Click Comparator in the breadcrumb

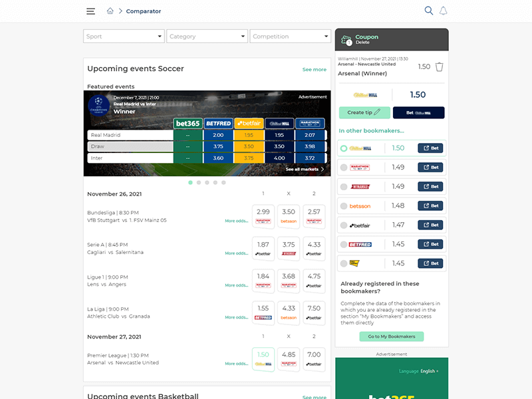pyautogui.click(x=144, y=11)
